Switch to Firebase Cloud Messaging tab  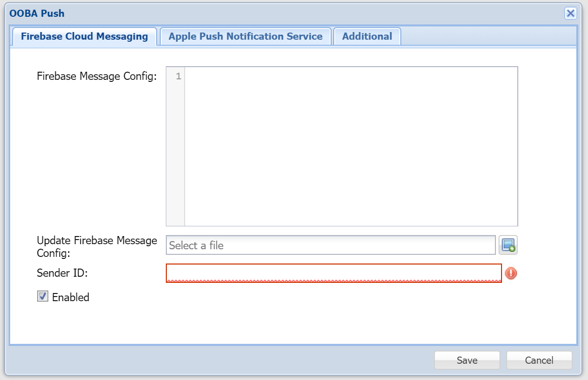[x=84, y=37]
